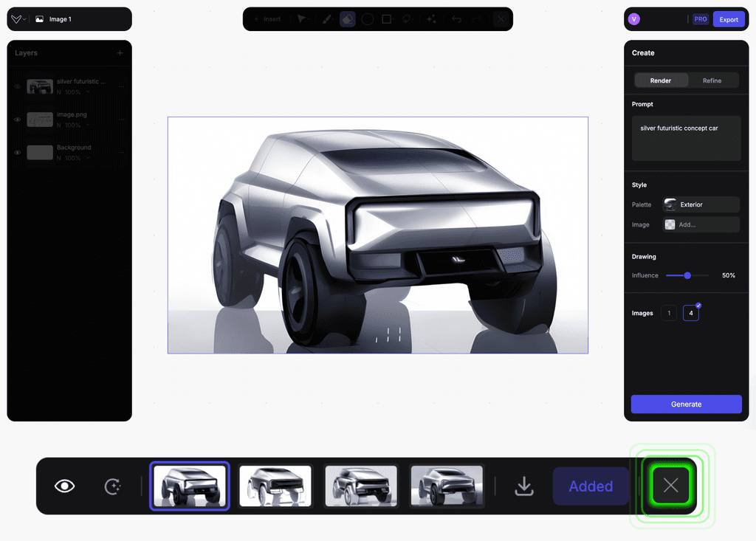Open the blend mode dropdown for image.png
The width and height of the screenshot is (756, 541).
pyautogui.click(x=88, y=125)
